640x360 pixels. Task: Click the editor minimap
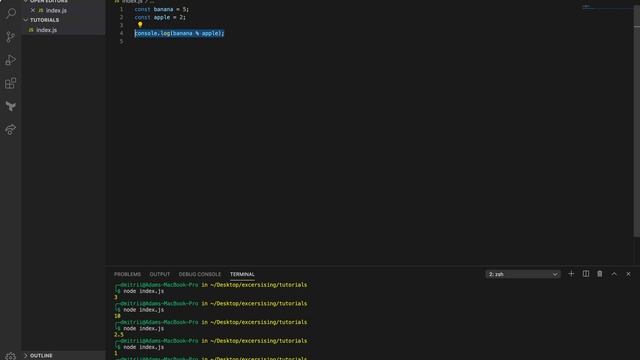(607, 7)
